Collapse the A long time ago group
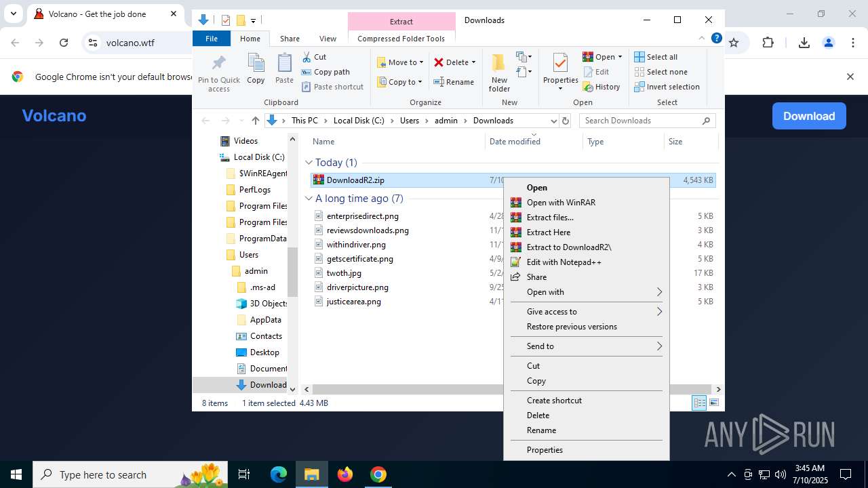Screen dimensions: 868x488 (x=309, y=199)
